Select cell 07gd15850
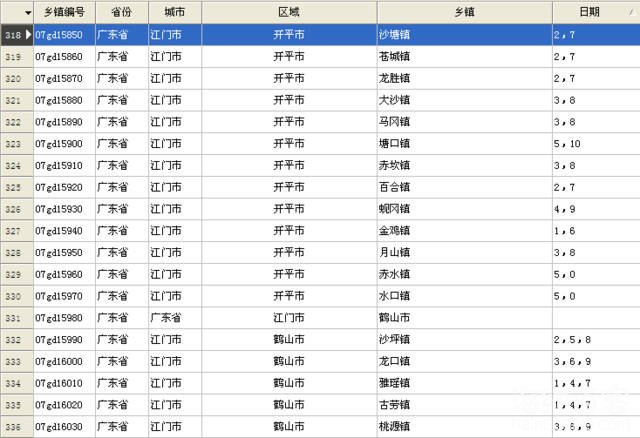640x438 pixels. [64, 35]
